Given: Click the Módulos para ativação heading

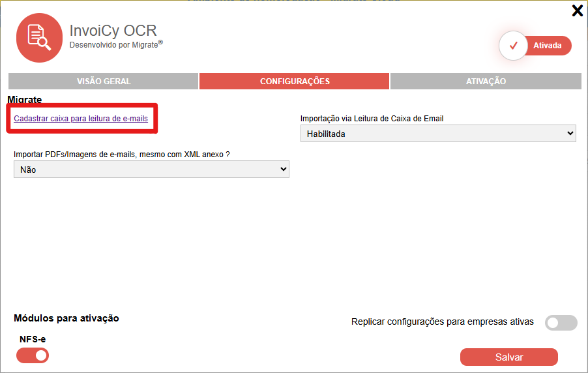Looking at the screenshot, I should (66, 318).
